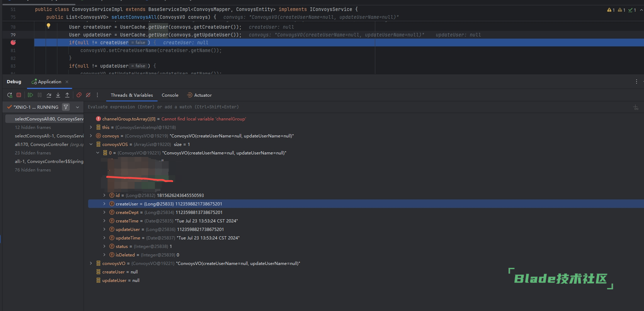Click breakpoint marker in the gutter
644x311 pixels.
(x=13, y=43)
